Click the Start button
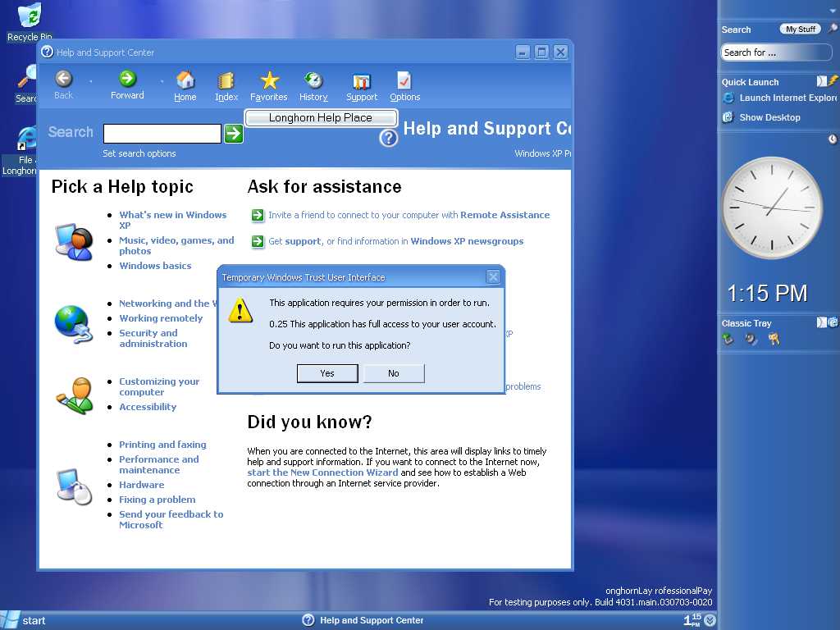The image size is (840, 630). tap(24, 620)
